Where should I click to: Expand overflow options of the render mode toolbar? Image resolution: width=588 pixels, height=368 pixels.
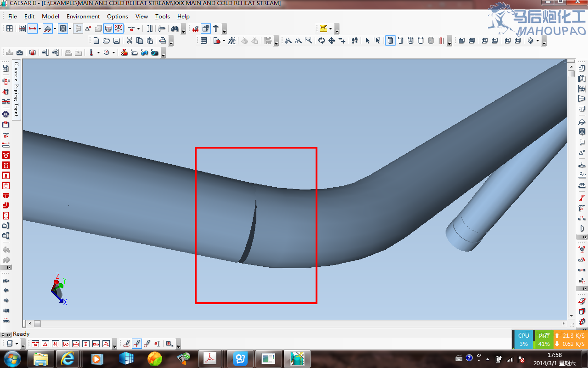449,41
